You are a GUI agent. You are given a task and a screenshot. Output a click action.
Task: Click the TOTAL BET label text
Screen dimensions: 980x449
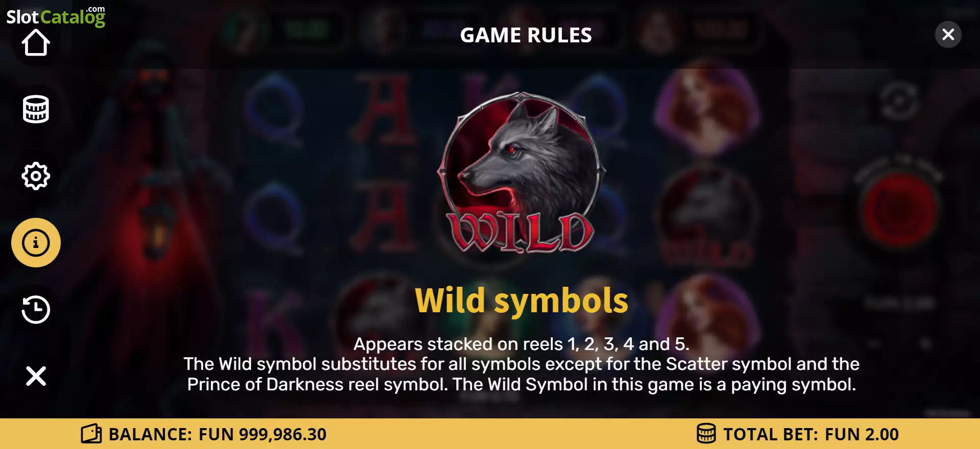pyautogui.click(x=771, y=434)
